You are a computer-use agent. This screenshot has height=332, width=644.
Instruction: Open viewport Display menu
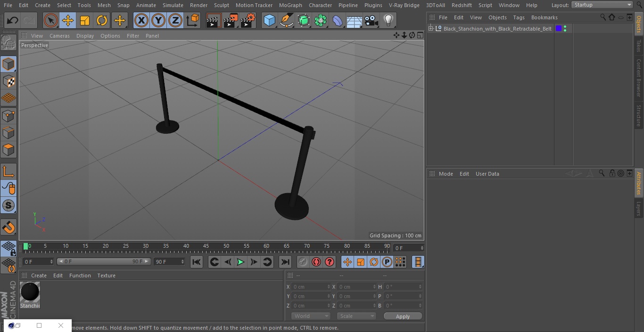click(x=85, y=36)
